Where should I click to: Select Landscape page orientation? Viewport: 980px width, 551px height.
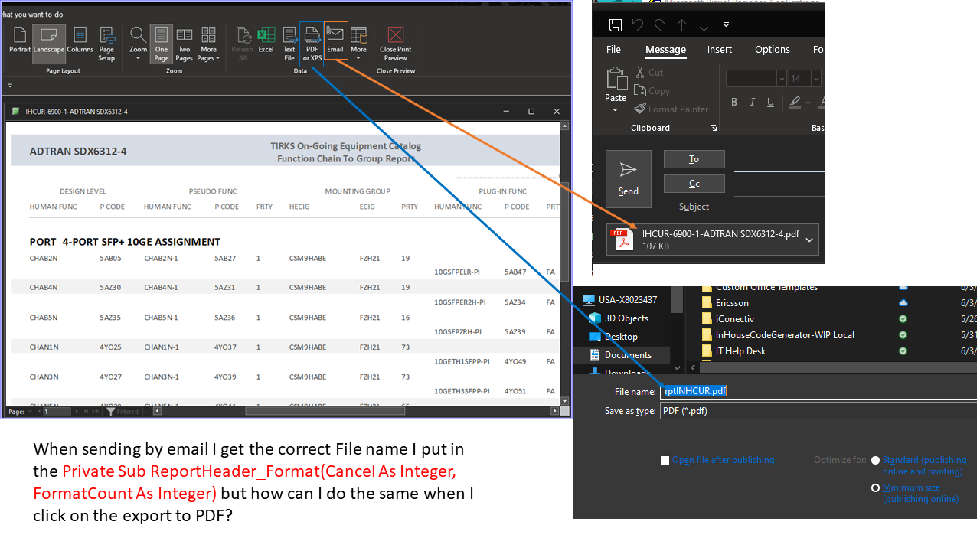tap(48, 39)
